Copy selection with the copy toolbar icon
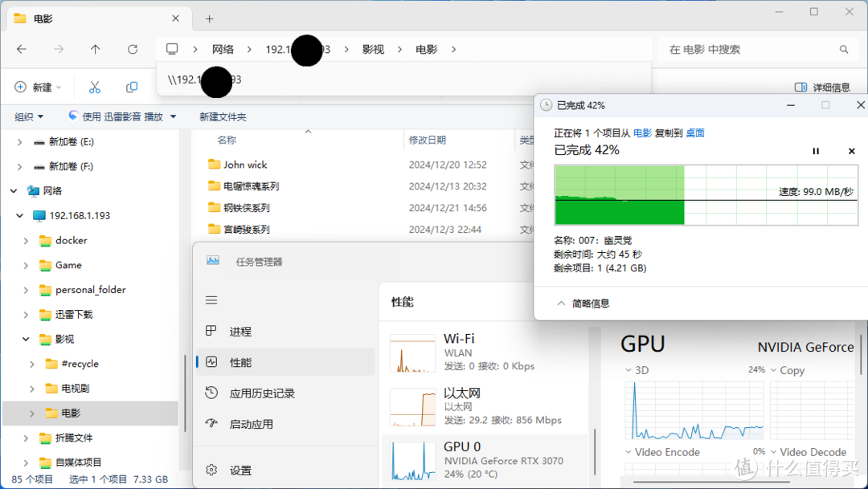The height and width of the screenshot is (489, 868). (131, 86)
